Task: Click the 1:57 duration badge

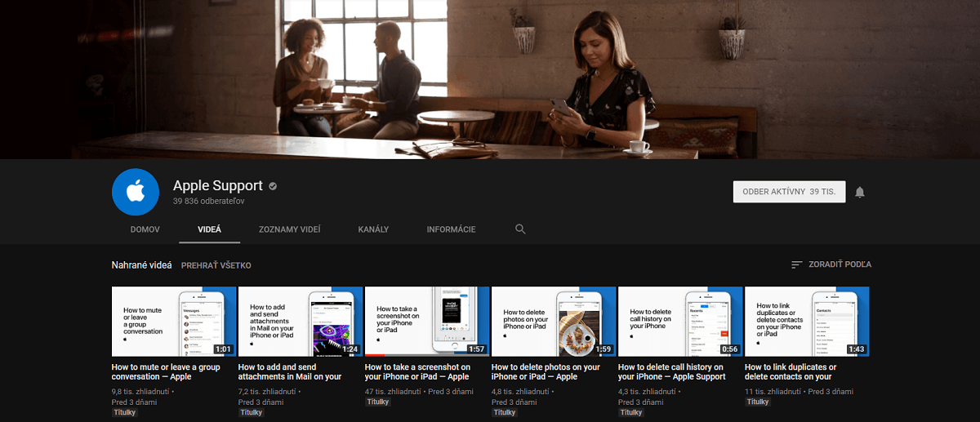Action: coord(477,349)
